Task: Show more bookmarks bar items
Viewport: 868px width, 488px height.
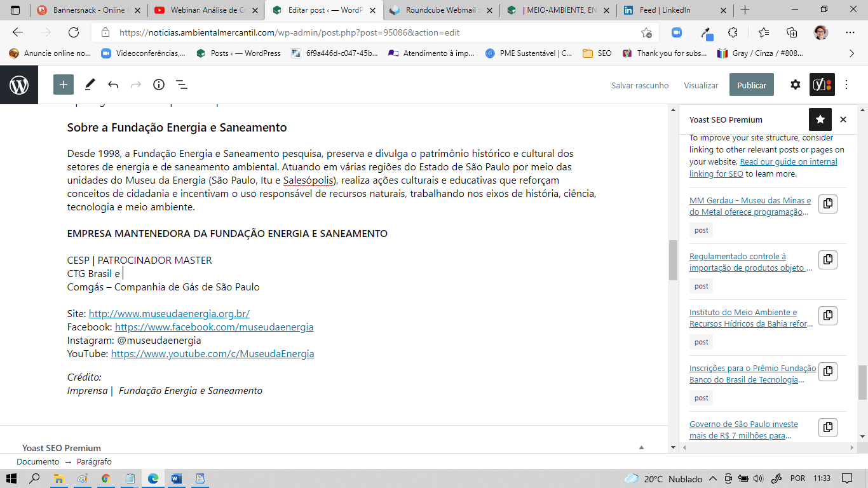Action: pyautogui.click(x=852, y=53)
